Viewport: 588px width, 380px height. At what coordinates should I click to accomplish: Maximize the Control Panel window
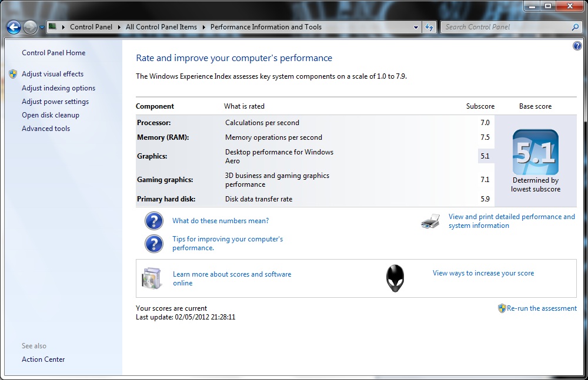pyautogui.click(x=548, y=5)
